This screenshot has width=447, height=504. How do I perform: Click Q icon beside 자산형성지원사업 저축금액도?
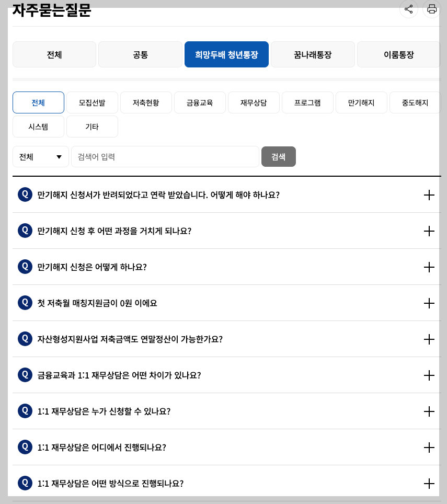25,338
